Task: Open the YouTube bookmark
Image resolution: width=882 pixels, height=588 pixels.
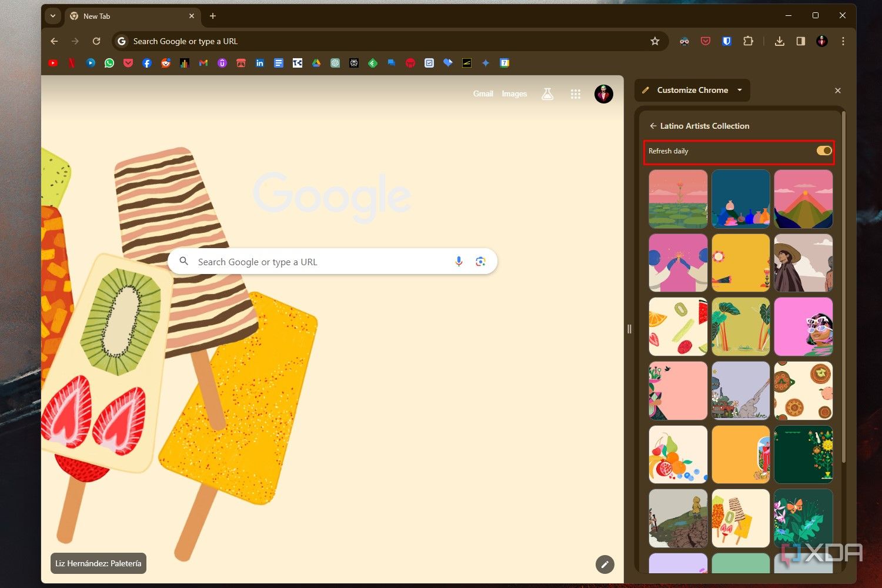Action: pos(53,63)
